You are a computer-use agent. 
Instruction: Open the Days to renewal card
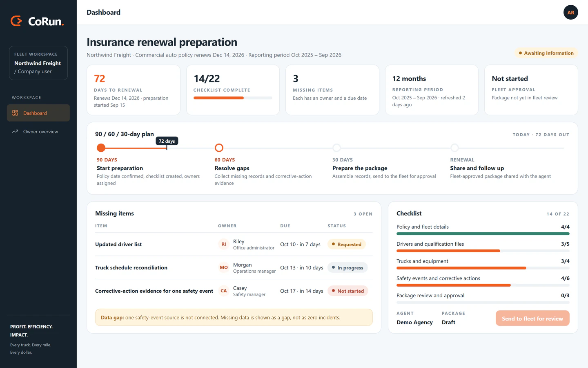pos(134,90)
